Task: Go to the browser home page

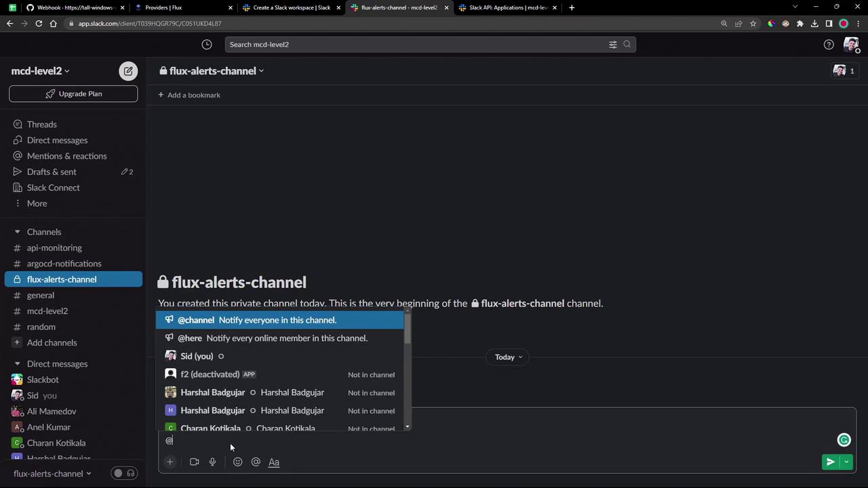Action: coord(53,24)
